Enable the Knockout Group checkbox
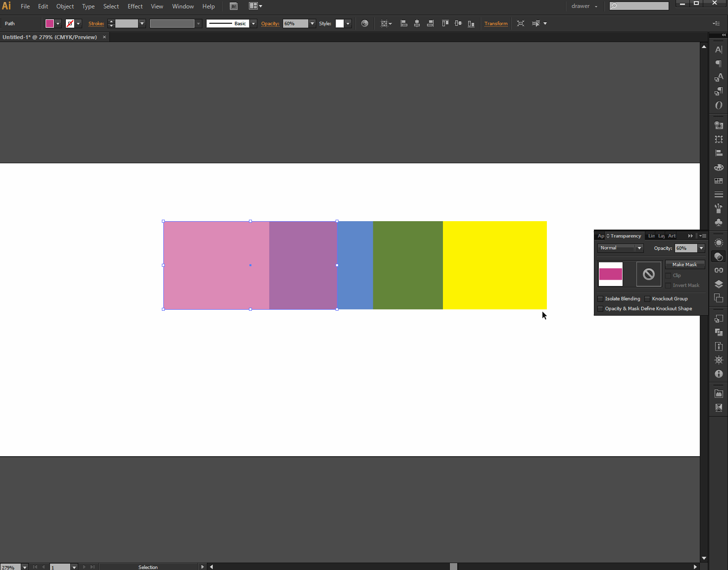Screen dimensions: 728x570 (x=647, y=299)
